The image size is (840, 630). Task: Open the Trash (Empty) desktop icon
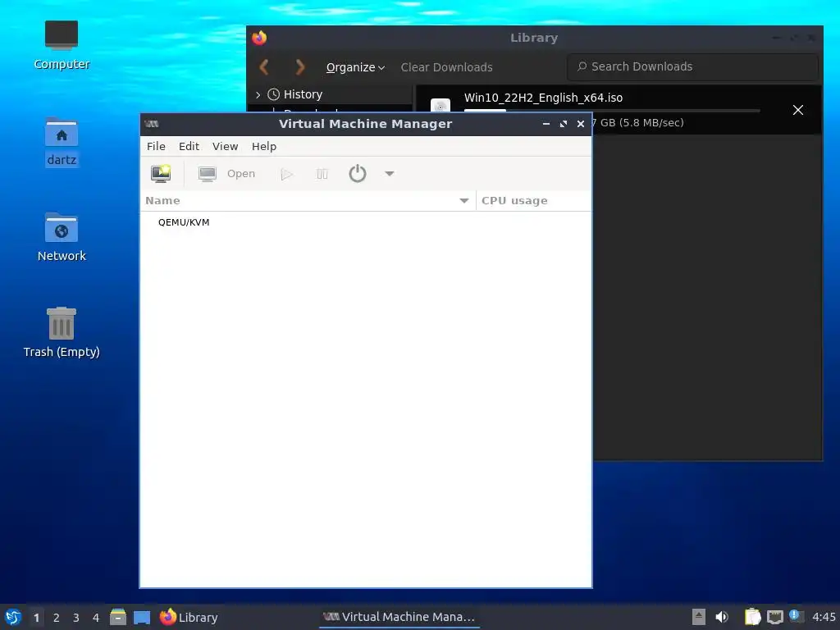click(61, 332)
